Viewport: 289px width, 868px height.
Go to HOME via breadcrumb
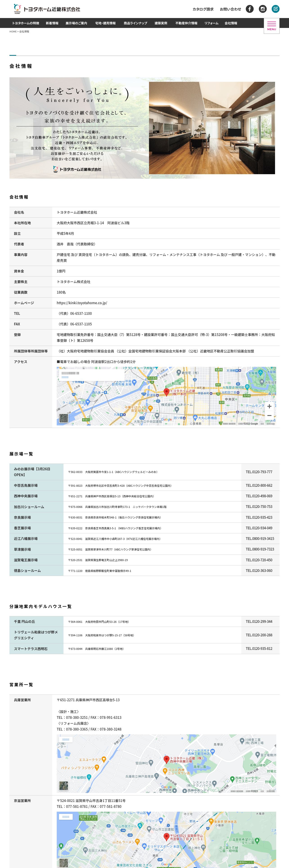click(x=13, y=32)
